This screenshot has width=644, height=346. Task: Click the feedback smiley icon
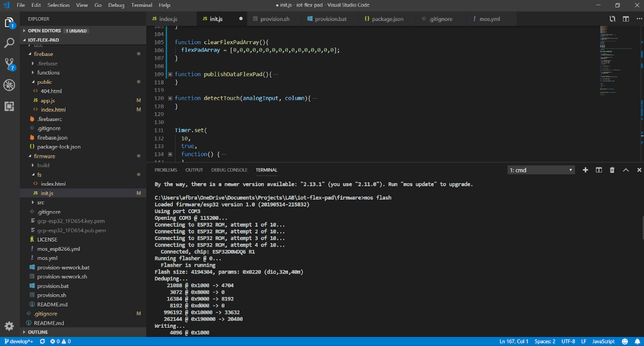pos(625,341)
